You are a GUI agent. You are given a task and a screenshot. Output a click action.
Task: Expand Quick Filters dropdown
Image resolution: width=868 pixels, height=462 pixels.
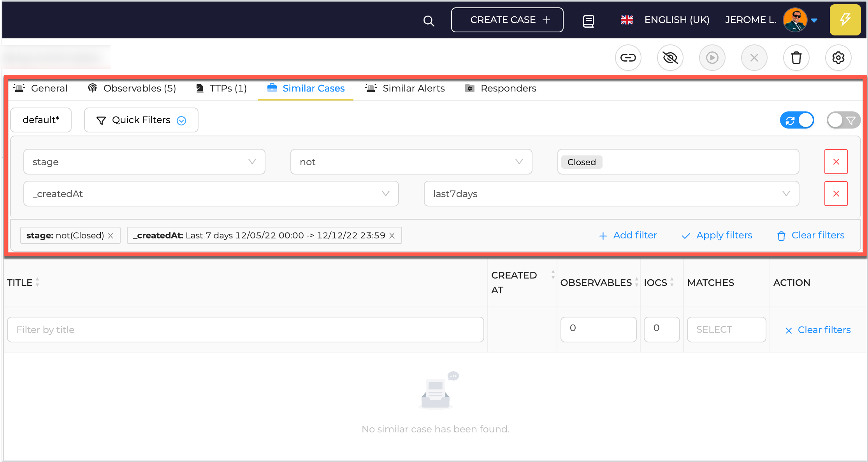pyautogui.click(x=141, y=120)
